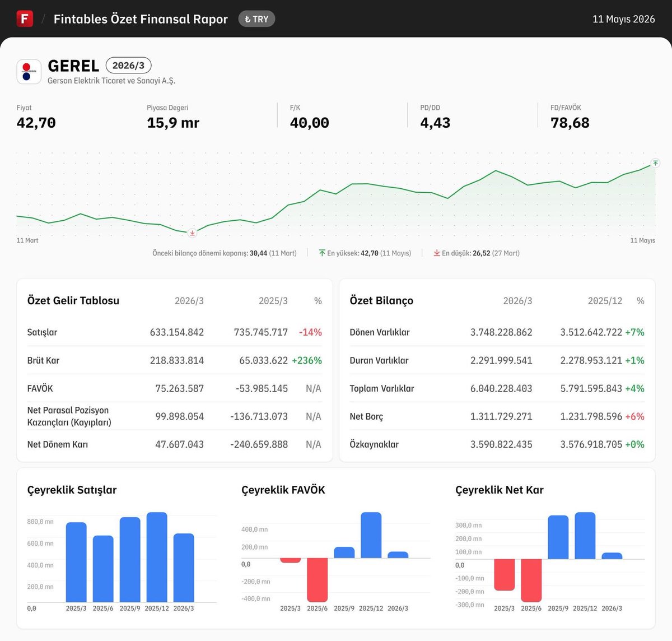Screen dimensions: 672x641
Task: Click Toplam Varlıklar value 6.040.228.403
Action: pyautogui.click(x=501, y=388)
